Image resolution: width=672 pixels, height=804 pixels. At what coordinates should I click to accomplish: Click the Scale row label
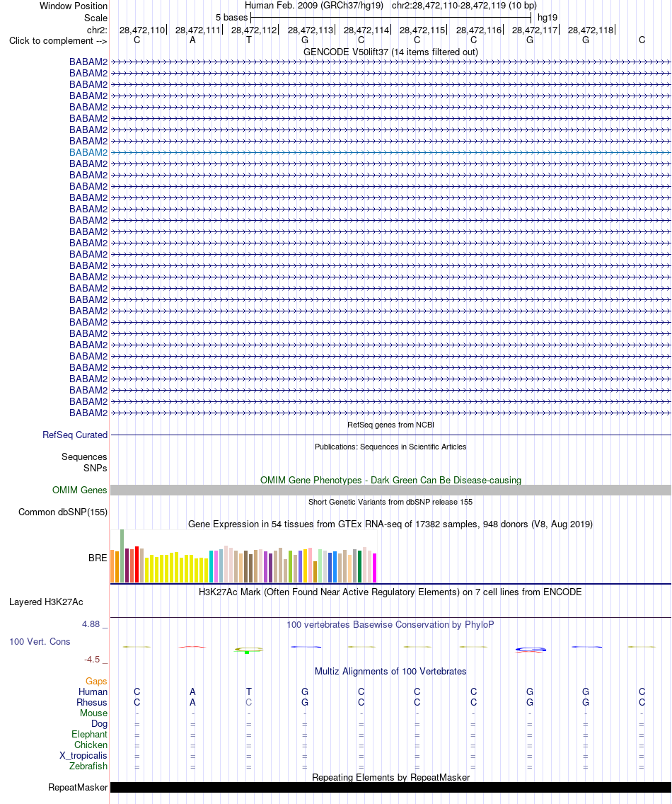96,18
